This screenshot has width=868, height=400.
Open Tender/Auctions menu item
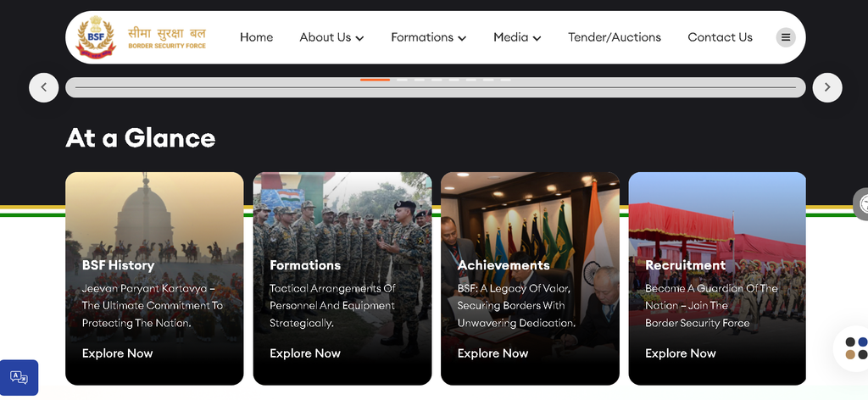point(615,37)
